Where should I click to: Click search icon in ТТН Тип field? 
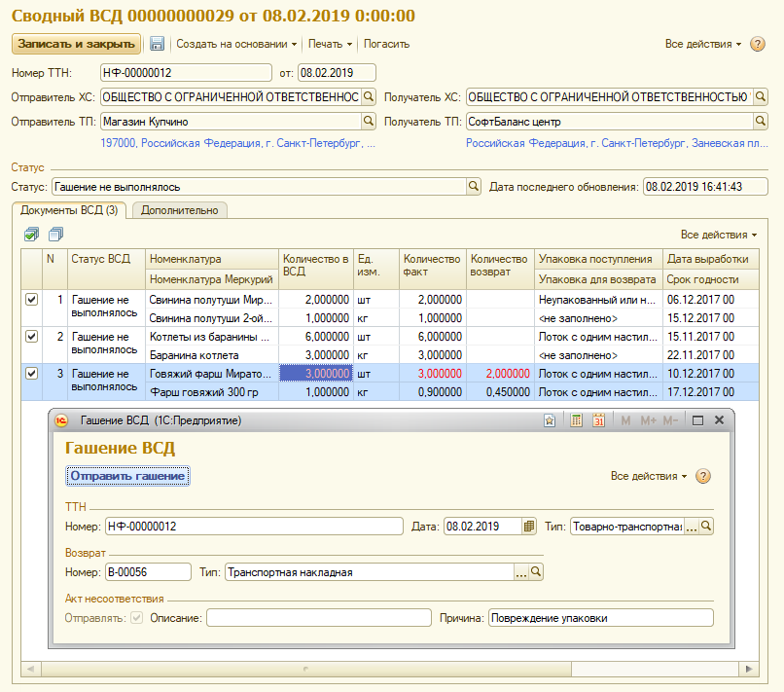point(706,527)
